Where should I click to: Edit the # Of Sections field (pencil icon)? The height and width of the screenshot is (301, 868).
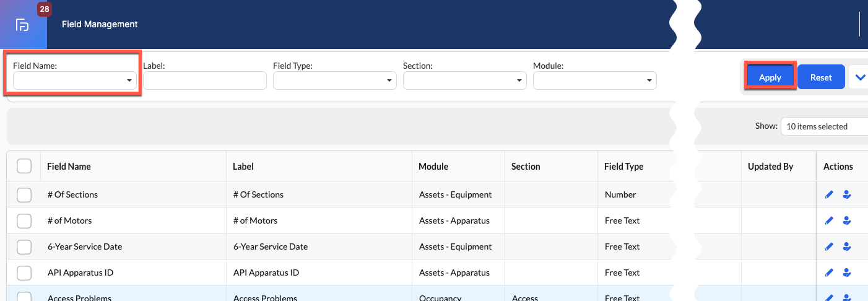pos(830,194)
